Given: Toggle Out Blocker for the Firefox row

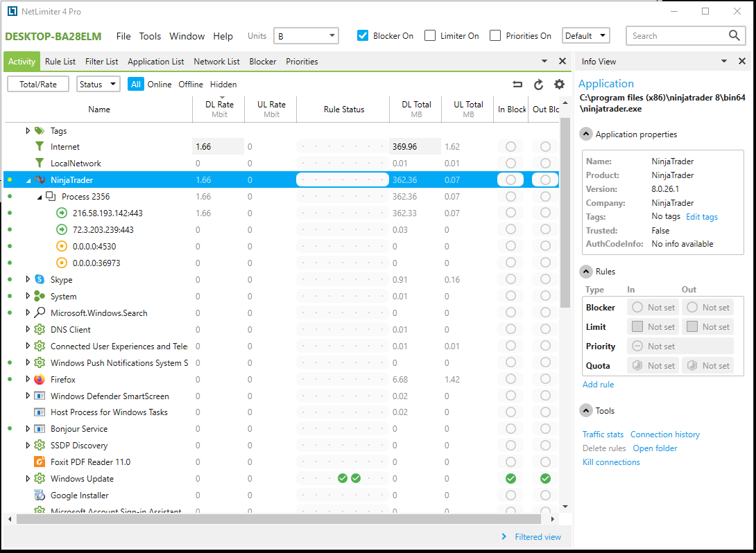Looking at the screenshot, I should [x=545, y=379].
